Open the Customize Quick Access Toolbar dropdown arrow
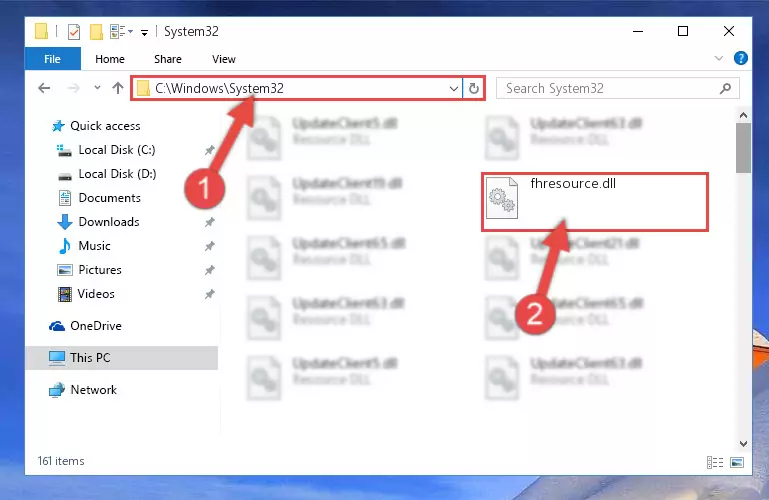This screenshot has height=500, width=769. (x=144, y=33)
